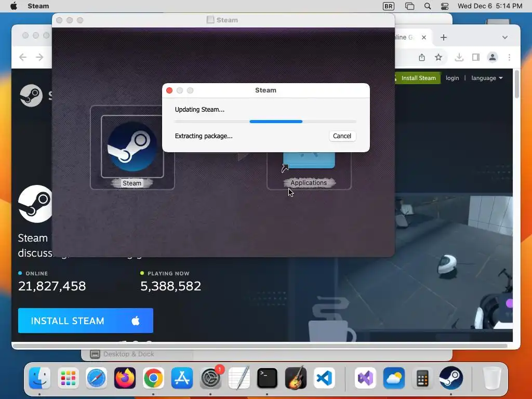Close the current browser tab
Screen dimensions: 532x399
pos(424,37)
